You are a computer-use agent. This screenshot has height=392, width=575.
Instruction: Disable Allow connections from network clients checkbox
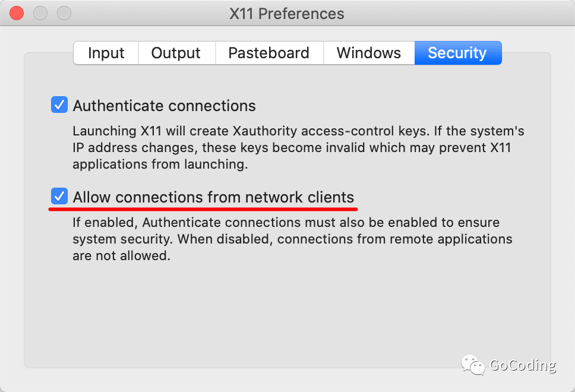tap(59, 196)
